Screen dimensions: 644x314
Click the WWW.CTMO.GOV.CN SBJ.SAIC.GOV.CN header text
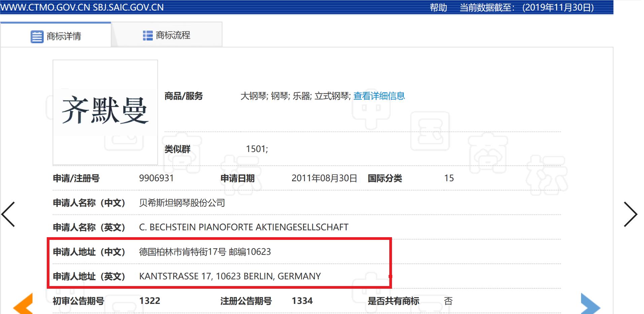pyautogui.click(x=82, y=7)
